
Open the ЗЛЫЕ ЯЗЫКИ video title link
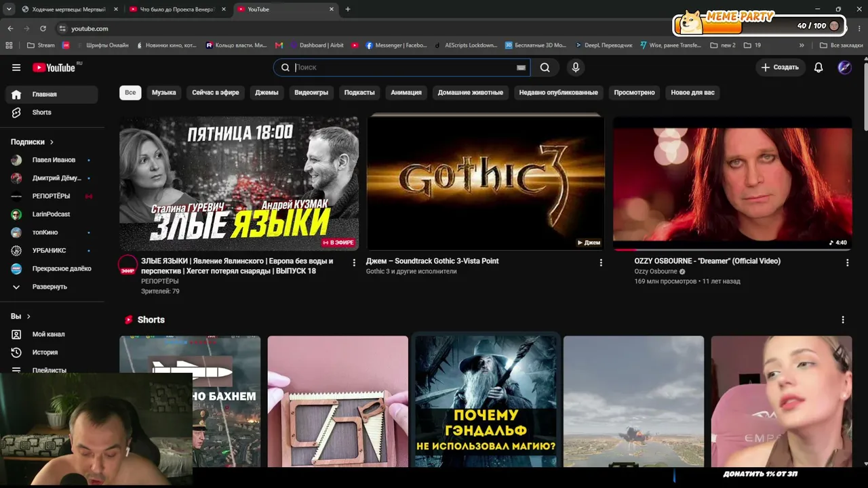pyautogui.click(x=237, y=266)
